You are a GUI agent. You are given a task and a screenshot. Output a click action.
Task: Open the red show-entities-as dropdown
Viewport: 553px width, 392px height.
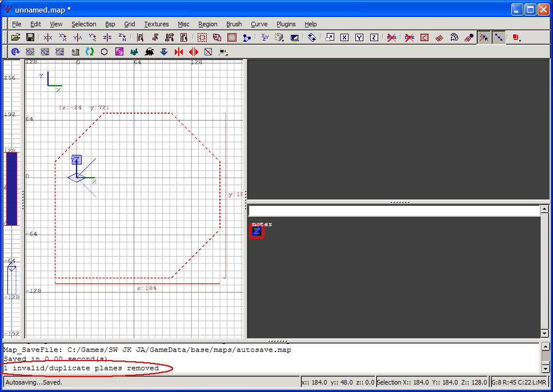(516, 37)
